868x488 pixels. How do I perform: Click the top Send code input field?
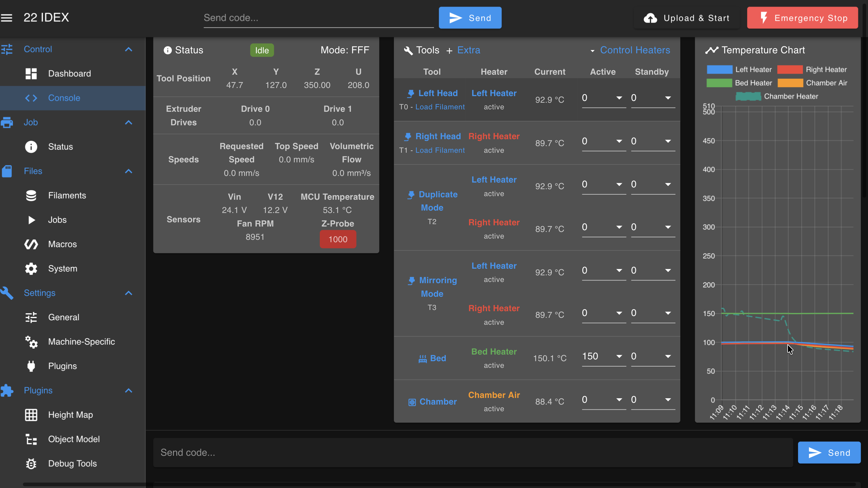click(x=319, y=18)
